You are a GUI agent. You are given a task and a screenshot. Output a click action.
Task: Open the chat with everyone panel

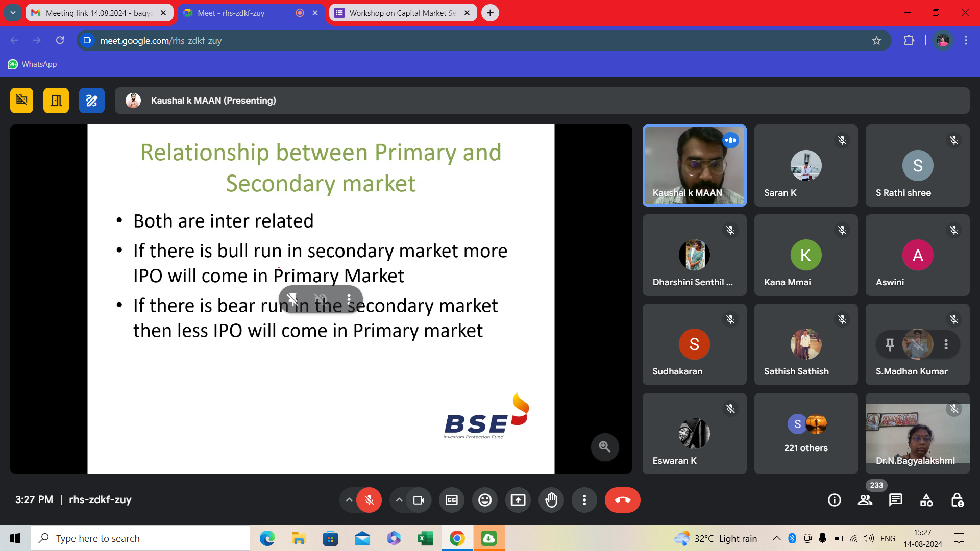tap(896, 500)
